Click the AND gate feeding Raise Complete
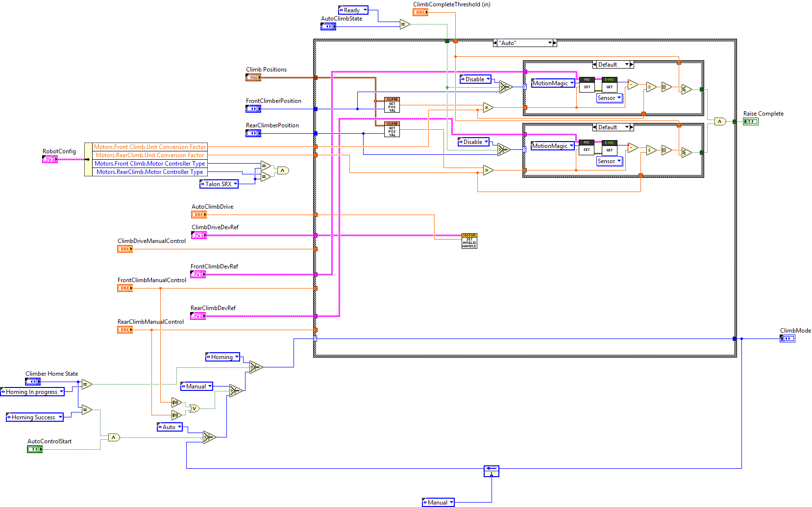Screen dimensions: 812x507 click(720, 121)
